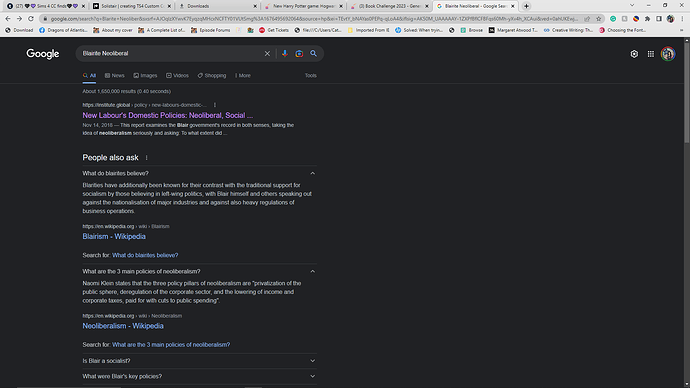
Task: Open 'Choosing the Font' bookmark
Action: pyautogui.click(x=623, y=30)
